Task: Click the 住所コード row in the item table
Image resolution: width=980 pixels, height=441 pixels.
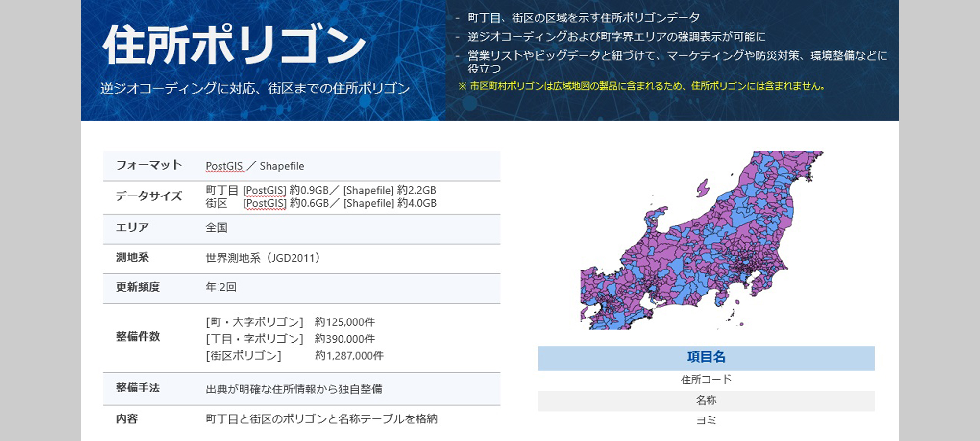Action: point(706,379)
